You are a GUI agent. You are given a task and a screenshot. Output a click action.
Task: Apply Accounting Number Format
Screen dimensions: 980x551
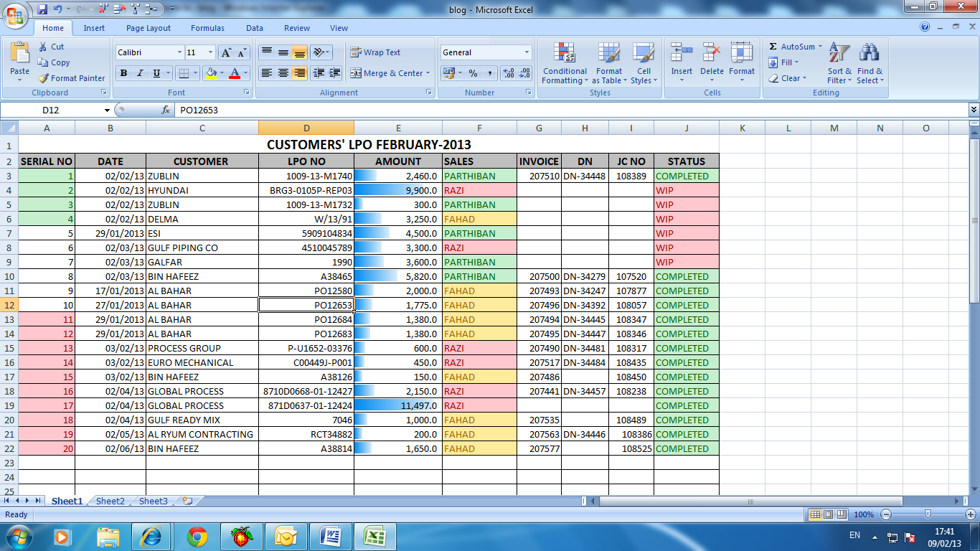(448, 73)
